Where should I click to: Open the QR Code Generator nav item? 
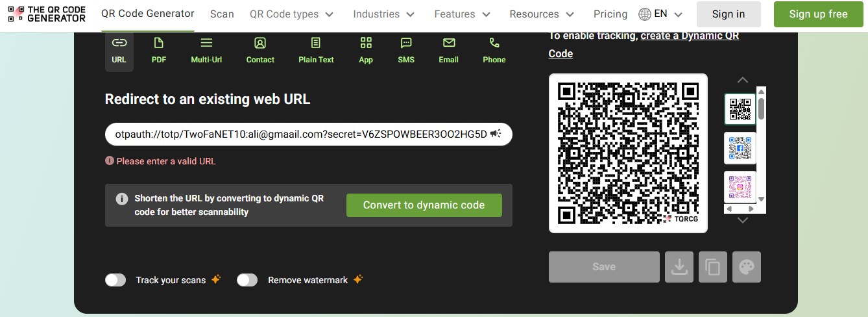[x=148, y=14]
